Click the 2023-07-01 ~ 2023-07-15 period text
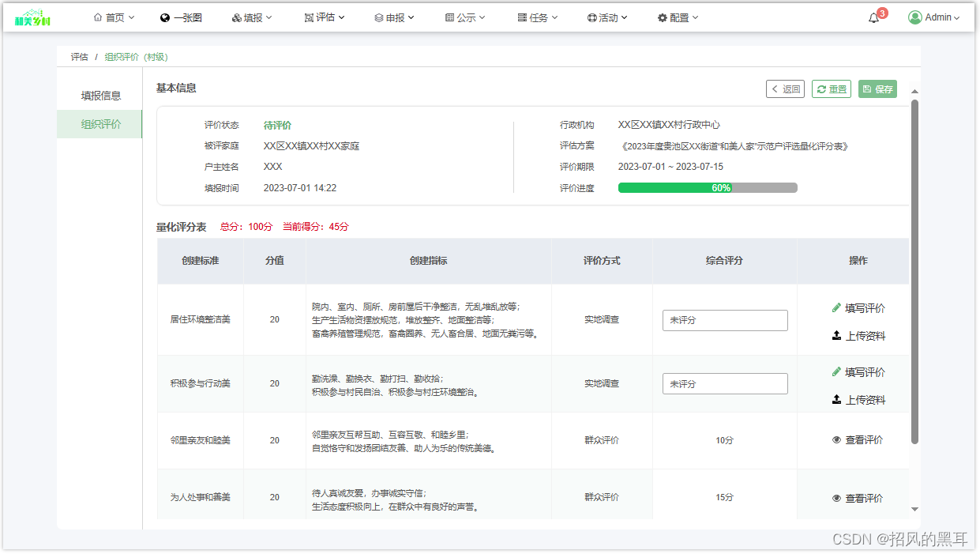This screenshot has height=554, width=980. (x=670, y=167)
